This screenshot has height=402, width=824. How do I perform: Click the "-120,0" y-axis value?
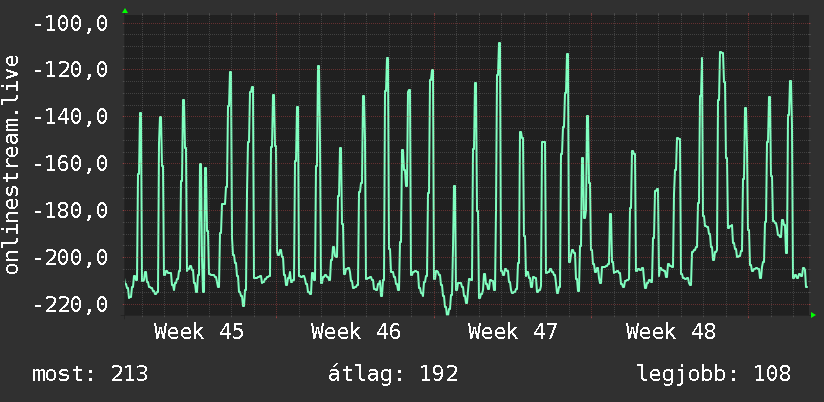(x=70, y=70)
